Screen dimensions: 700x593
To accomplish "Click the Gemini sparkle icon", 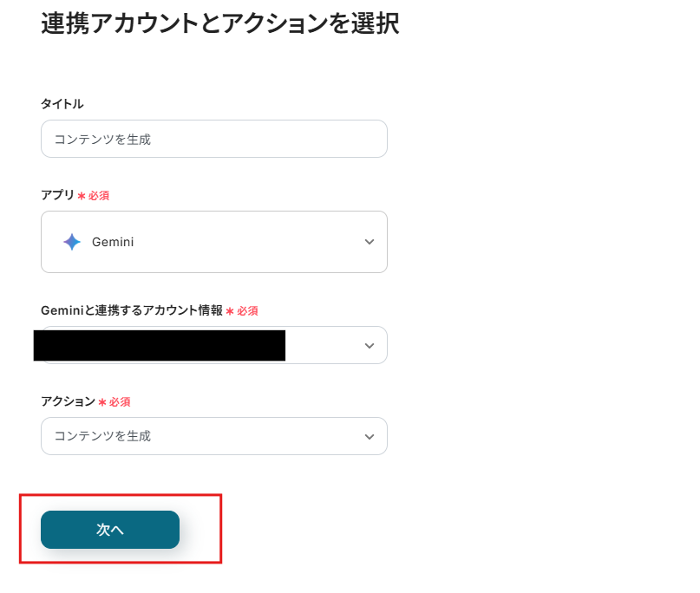I will (72, 242).
